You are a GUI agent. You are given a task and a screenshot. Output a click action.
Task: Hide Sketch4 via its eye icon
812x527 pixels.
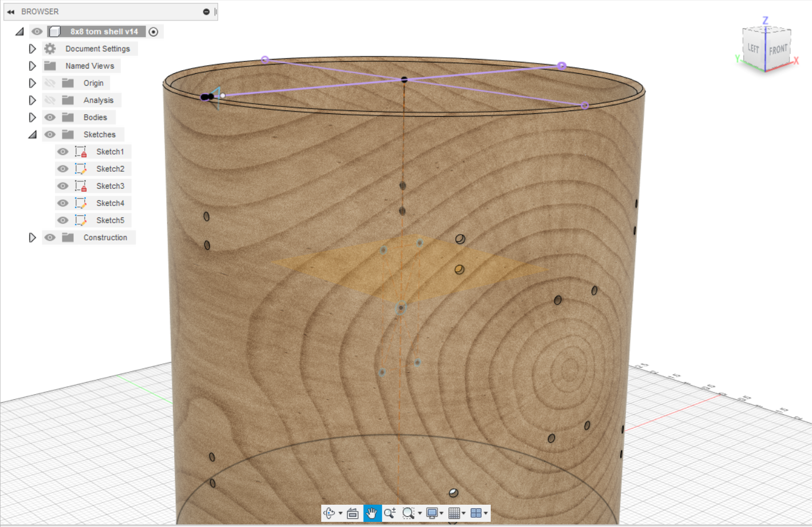pos(63,203)
